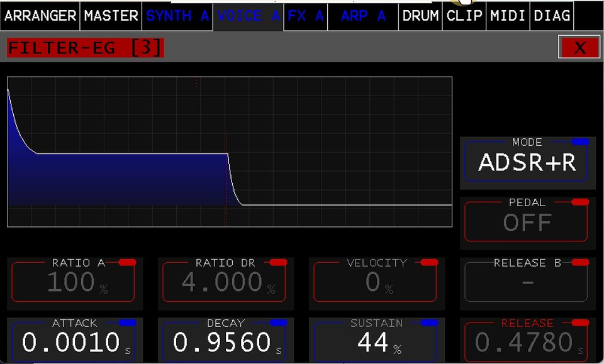Switch to the DRUM tab

pos(420,16)
